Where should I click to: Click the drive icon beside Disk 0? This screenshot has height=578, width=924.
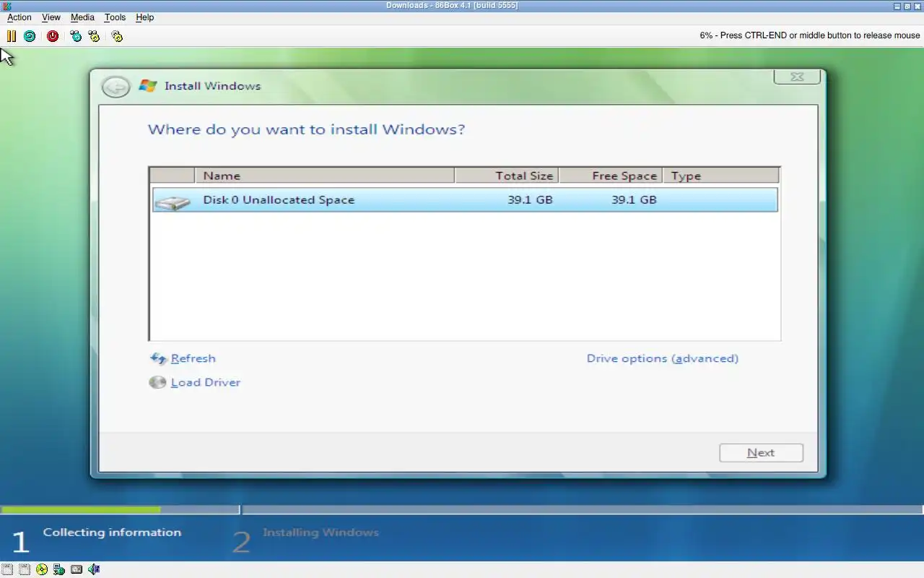[x=173, y=202]
